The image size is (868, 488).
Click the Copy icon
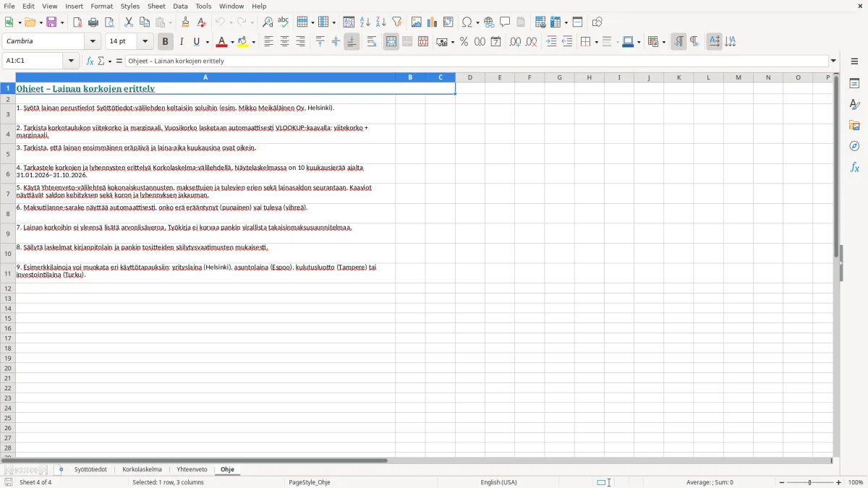click(x=145, y=22)
